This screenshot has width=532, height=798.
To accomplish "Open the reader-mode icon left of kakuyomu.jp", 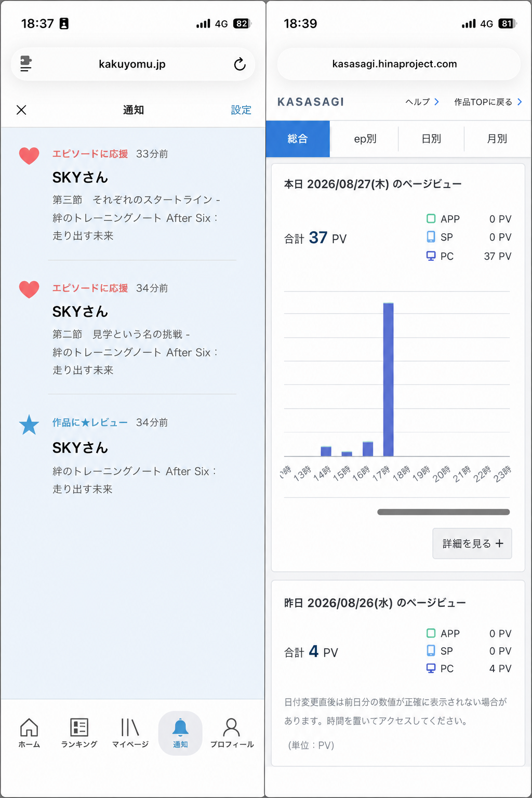I will [26, 64].
